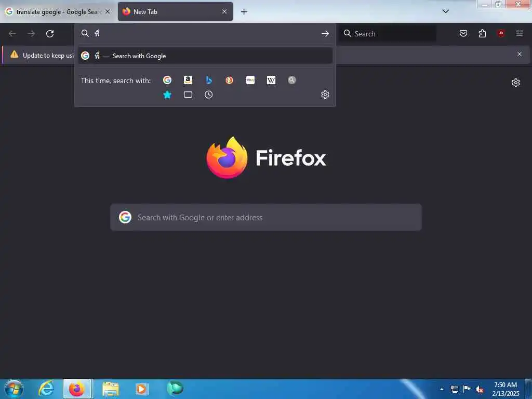Screen dimensions: 532x399
Task: Open the muted volume tray icon
Action: (480, 389)
